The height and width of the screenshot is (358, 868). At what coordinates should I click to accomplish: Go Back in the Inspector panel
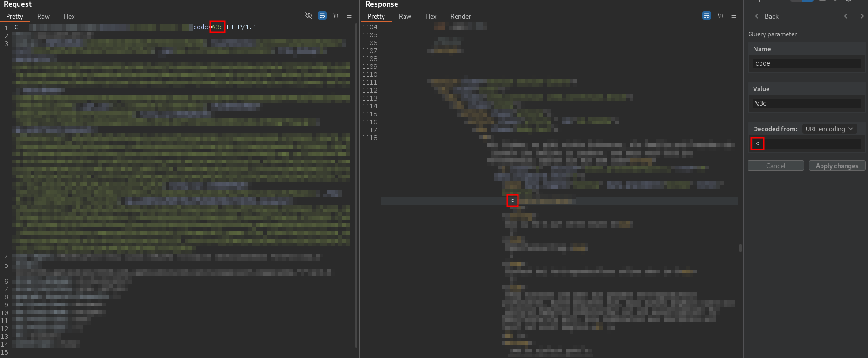point(767,16)
